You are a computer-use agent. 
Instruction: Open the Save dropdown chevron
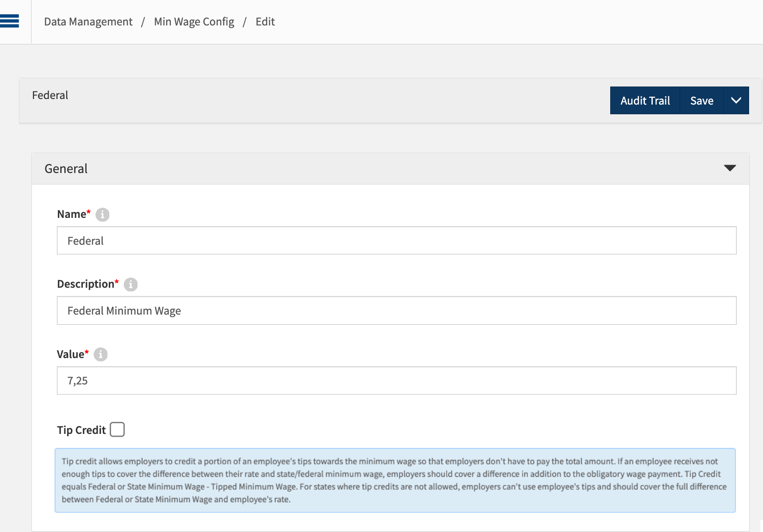(x=736, y=100)
